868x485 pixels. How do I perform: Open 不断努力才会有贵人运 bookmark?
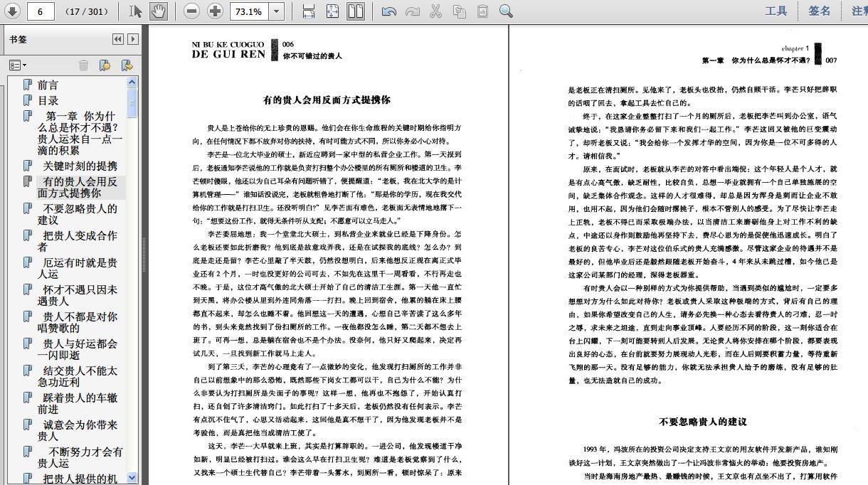80,457
